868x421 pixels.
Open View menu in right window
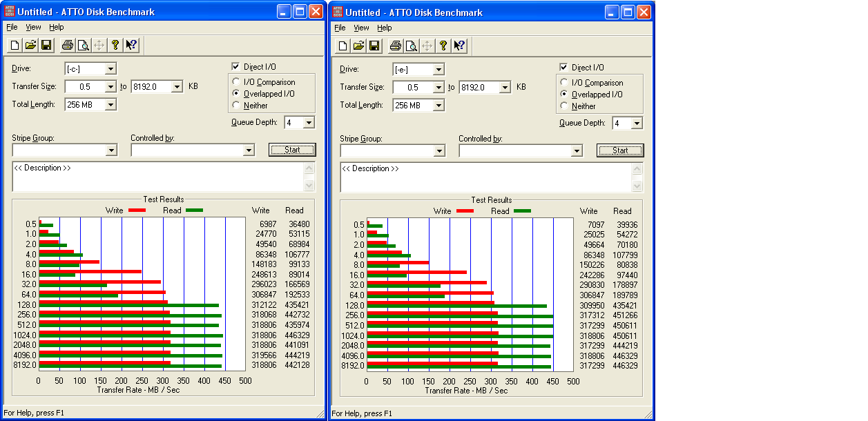pyautogui.click(x=362, y=28)
